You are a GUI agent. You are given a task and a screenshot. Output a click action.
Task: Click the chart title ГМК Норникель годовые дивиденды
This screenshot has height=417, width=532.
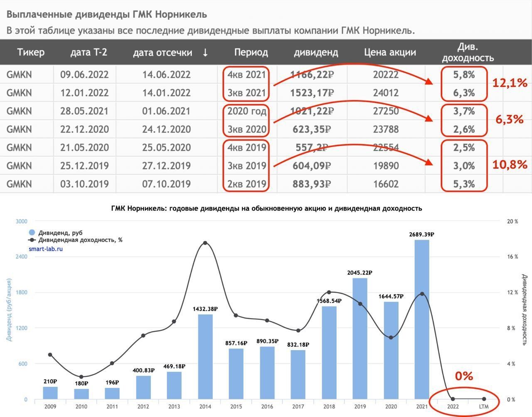click(x=266, y=208)
